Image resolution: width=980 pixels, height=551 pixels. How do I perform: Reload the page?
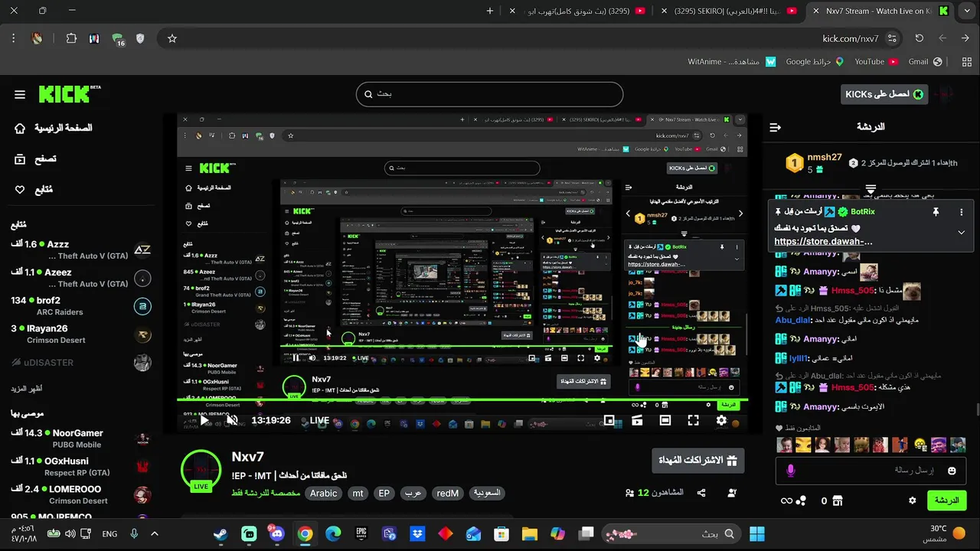coord(920,38)
